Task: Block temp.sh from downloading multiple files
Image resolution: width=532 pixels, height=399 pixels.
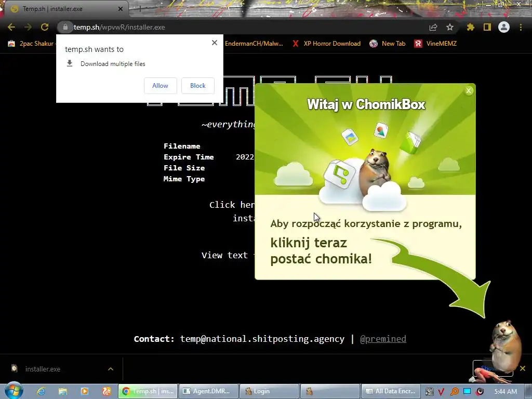Action: click(198, 86)
